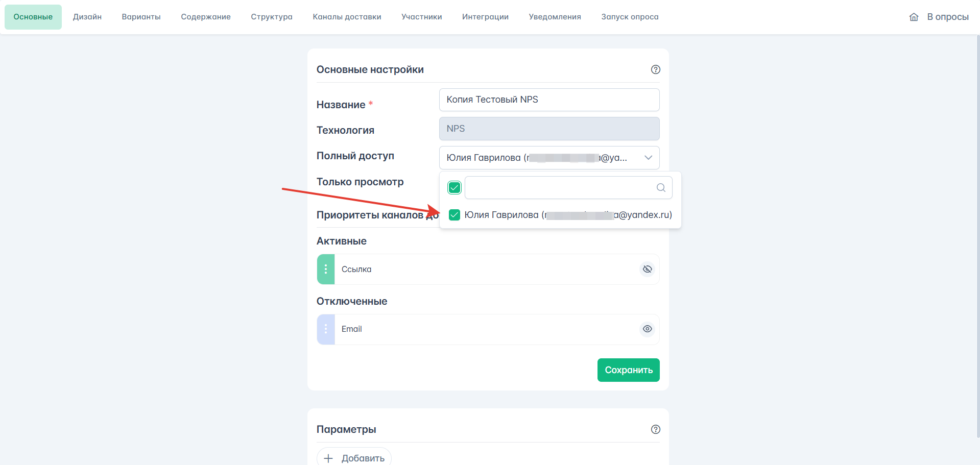Switch to the Дизайн tab
The image size is (980, 465).
tap(87, 17)
